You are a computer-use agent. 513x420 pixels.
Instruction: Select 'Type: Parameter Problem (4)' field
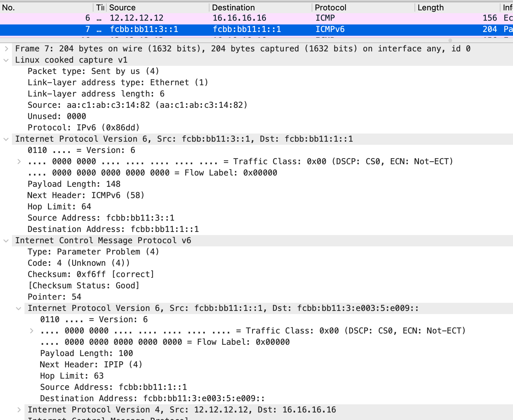93,252
